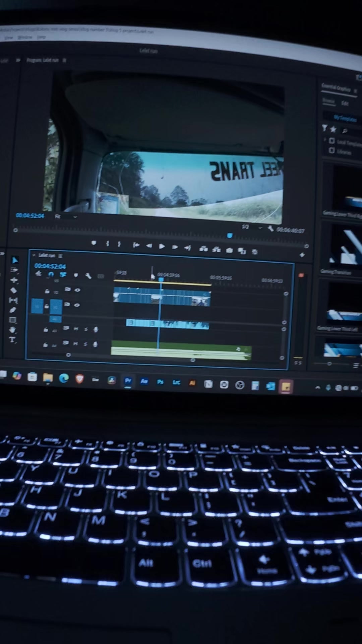Open the Button Editor plus icon
Image resolution: width=362 pixels, height=644 pixels.
coord(302,255)
